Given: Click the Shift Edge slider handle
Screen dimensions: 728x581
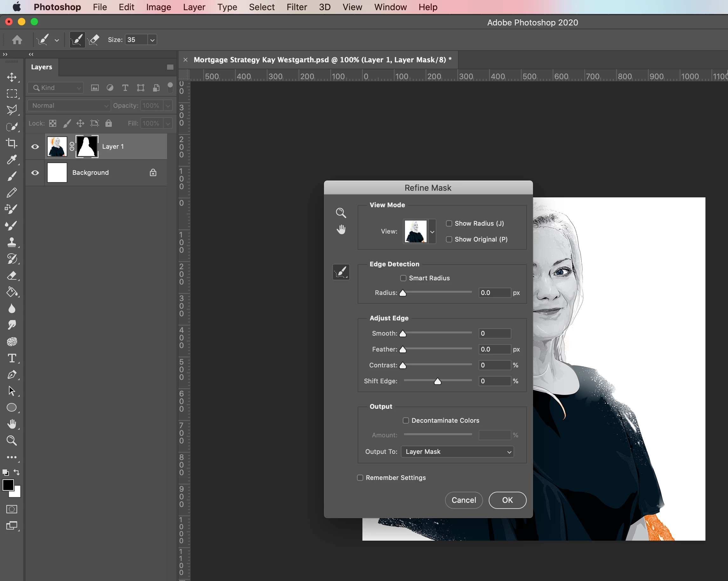Looking at the screenshot, I should tap(437, 381).
